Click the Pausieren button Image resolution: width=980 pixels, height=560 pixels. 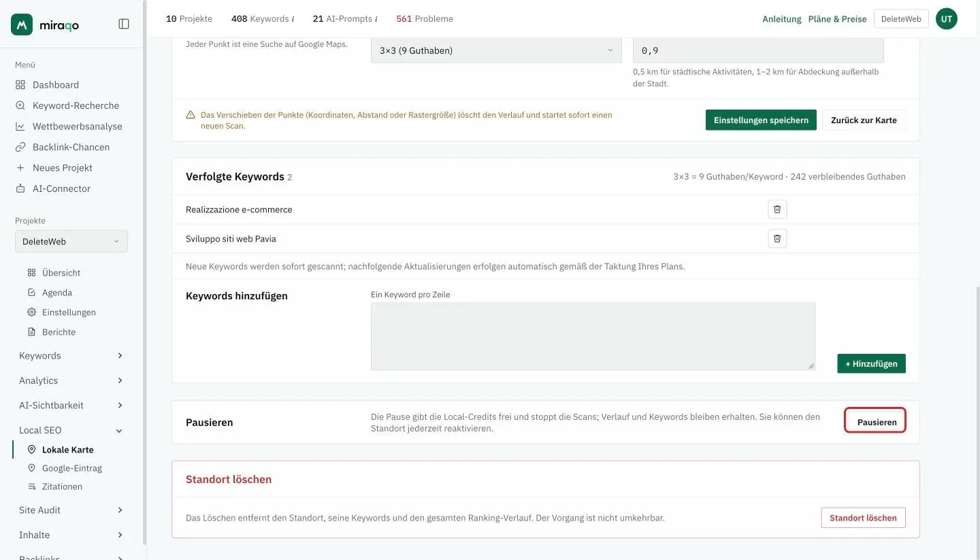[x=875, y=422]
